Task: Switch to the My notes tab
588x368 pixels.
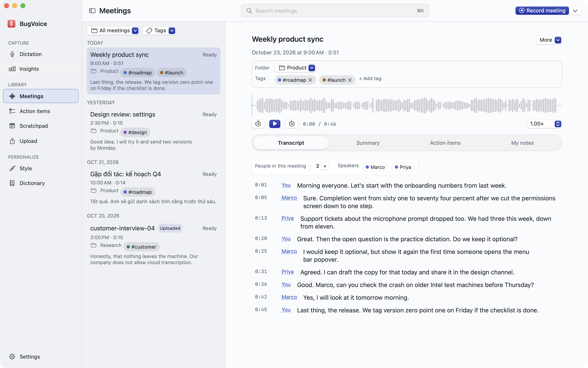Action: (x=522, y=143)
